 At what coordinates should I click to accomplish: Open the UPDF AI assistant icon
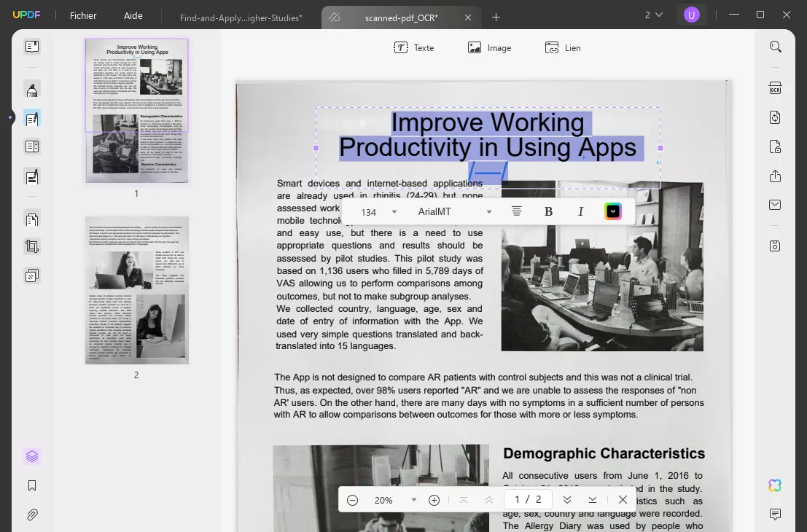click(775, 485)
